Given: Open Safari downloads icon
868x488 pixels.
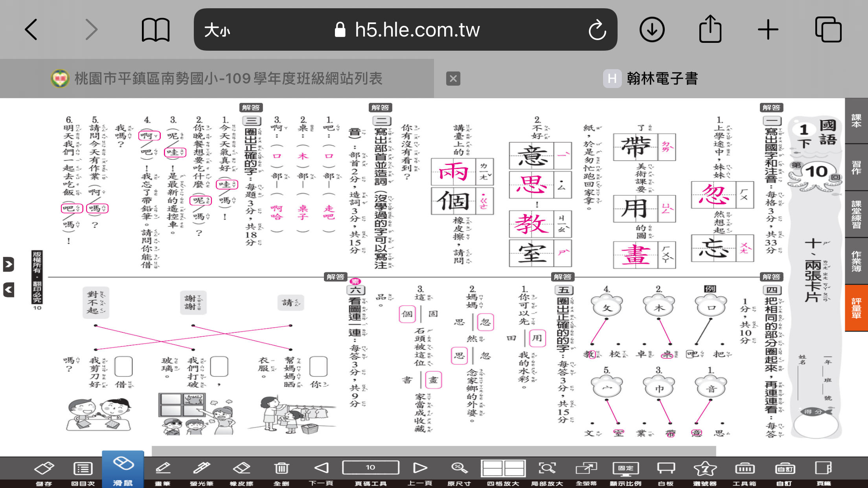Looking at the screenshot, I should (x=652, y=29).
